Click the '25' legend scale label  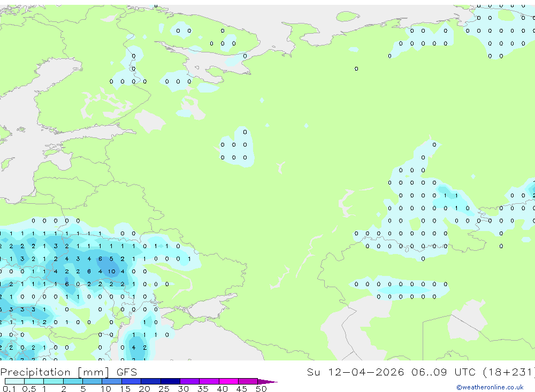164,389
